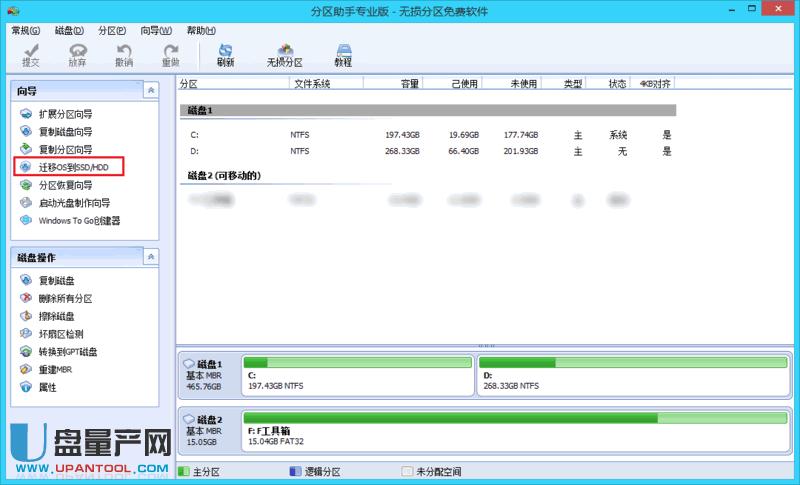800x485 pixels.
Task: Select 转换到GPT磁盘 operation
Action: coord(67,352)
